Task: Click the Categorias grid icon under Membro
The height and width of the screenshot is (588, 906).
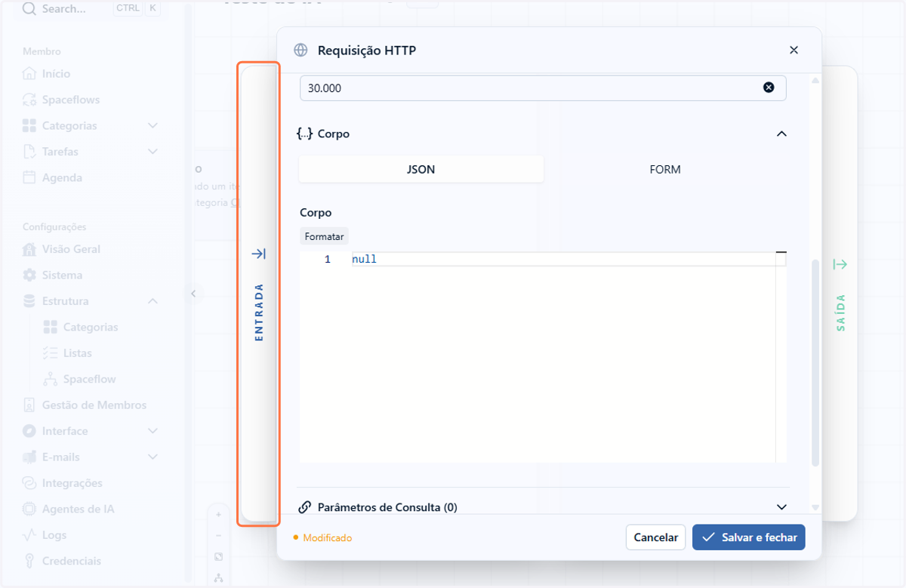Action: (x=29, y=125)
